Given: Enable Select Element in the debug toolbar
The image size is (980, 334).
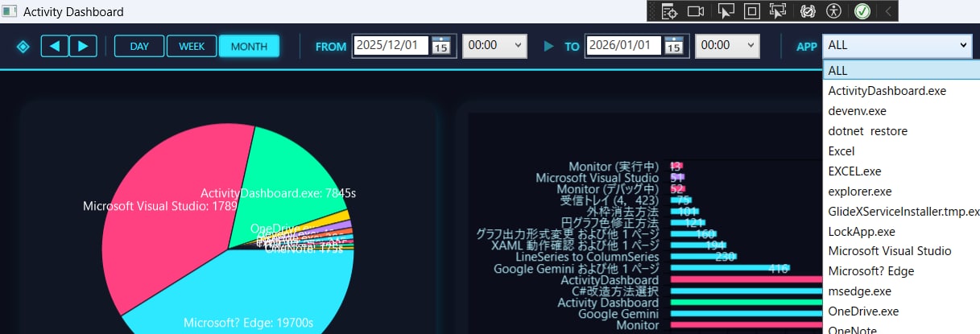Looking at the screenshot, I should tap(726, 11).
